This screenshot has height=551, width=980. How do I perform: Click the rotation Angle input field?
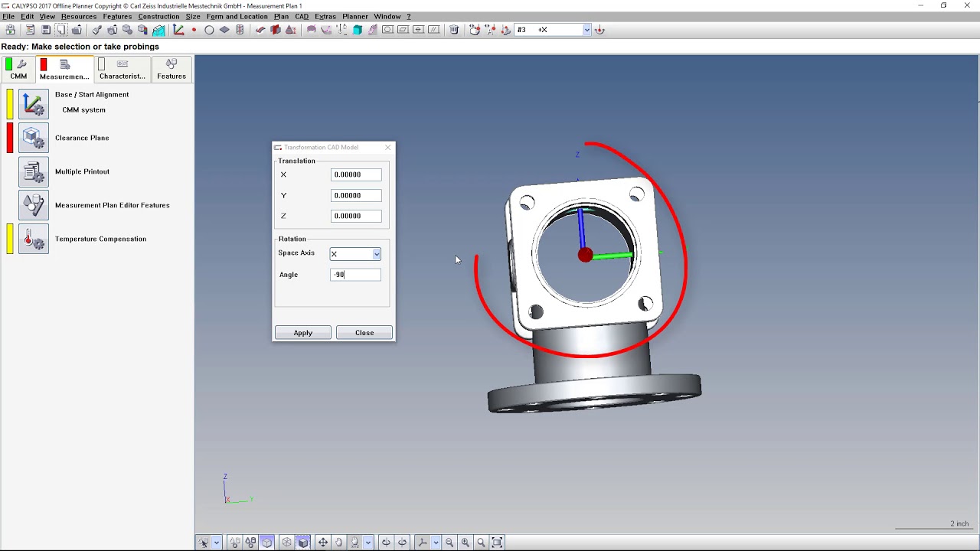pos(356,275)
